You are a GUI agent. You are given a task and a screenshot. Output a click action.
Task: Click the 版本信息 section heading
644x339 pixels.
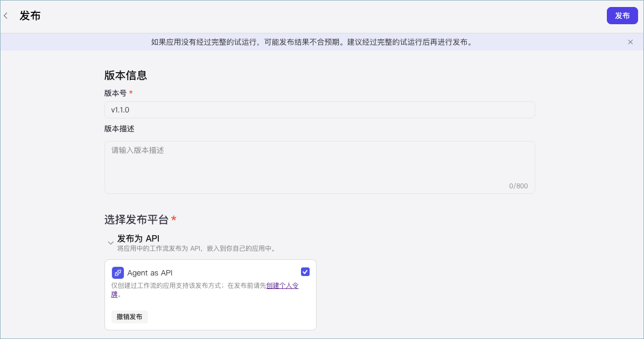pyautogui.click(x=125, y=75)
